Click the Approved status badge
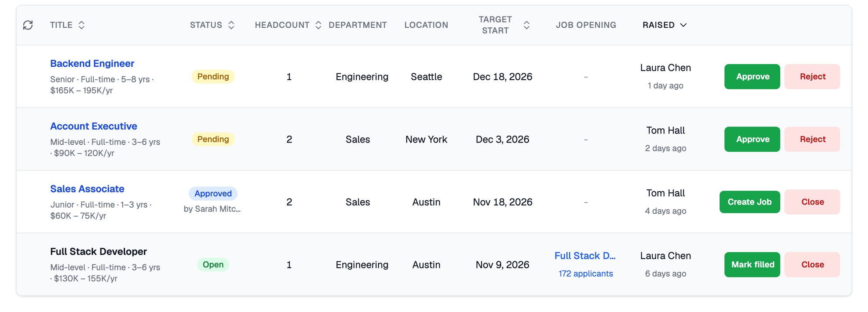 (x=213, y=193)
